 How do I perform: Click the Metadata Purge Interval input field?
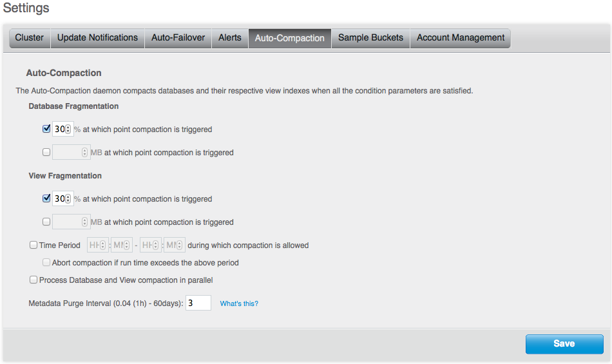pyautogui.click(x=198, y=303)
